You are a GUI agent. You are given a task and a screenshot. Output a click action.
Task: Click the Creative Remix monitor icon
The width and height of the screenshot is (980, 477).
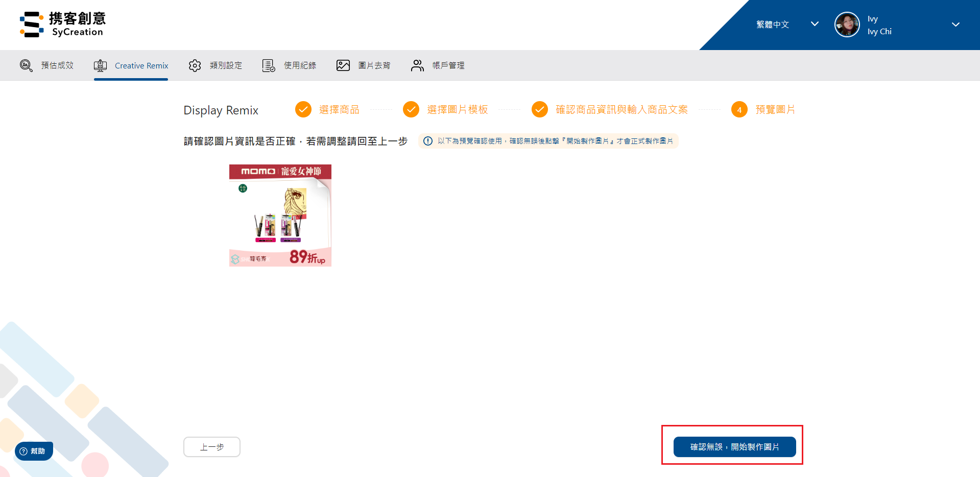coord(100,65)
